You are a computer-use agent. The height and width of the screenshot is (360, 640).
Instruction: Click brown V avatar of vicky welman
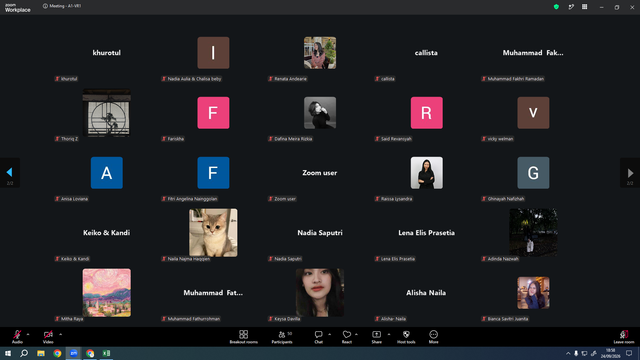pyautogui.click(x=533, y=113)
